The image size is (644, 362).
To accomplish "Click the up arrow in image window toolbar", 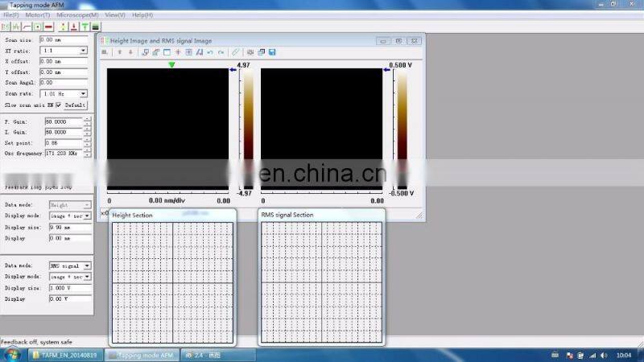I will coord(119,52).
